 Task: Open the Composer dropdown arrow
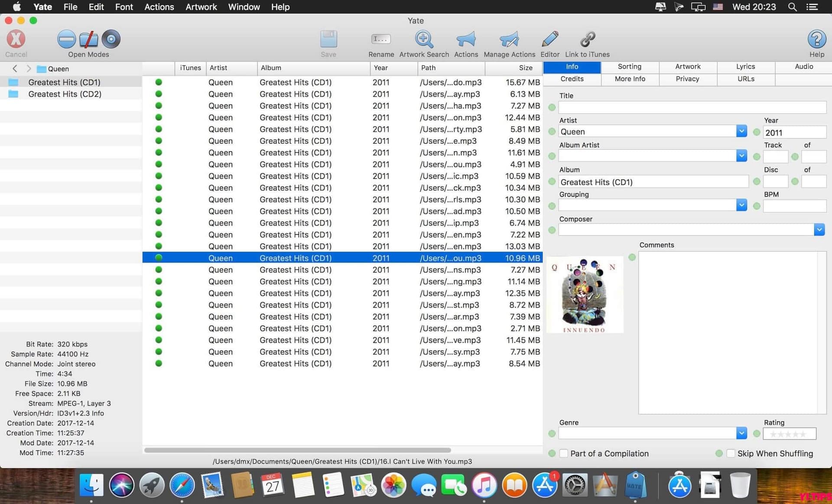point(819,229)
